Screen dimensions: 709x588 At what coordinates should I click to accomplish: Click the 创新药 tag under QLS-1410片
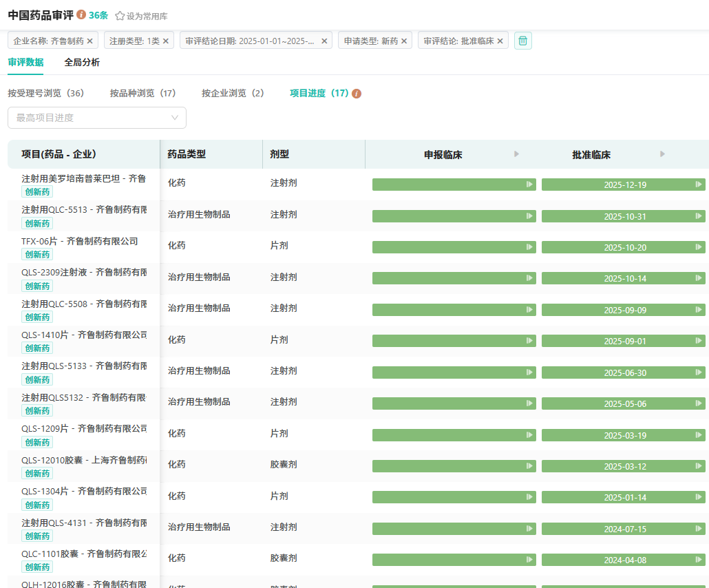point(37,348)
